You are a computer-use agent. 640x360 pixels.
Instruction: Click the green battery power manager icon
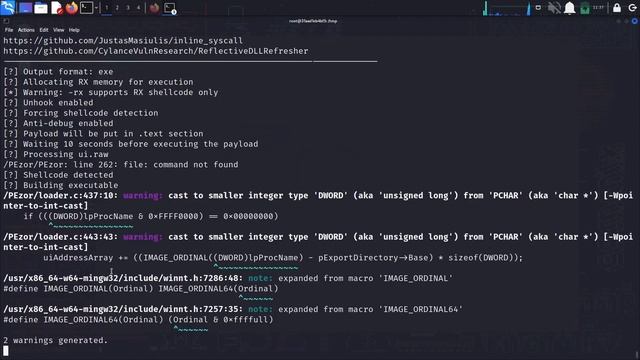pos(585,8)
